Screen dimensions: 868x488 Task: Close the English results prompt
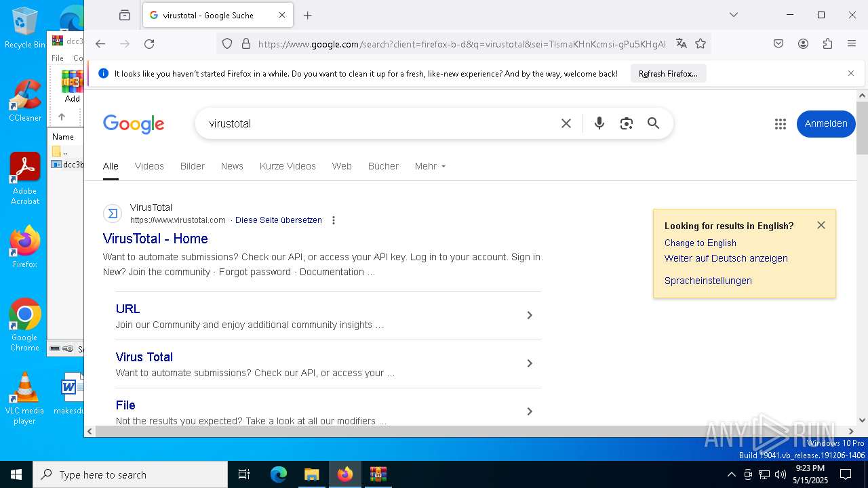(821, 225)
